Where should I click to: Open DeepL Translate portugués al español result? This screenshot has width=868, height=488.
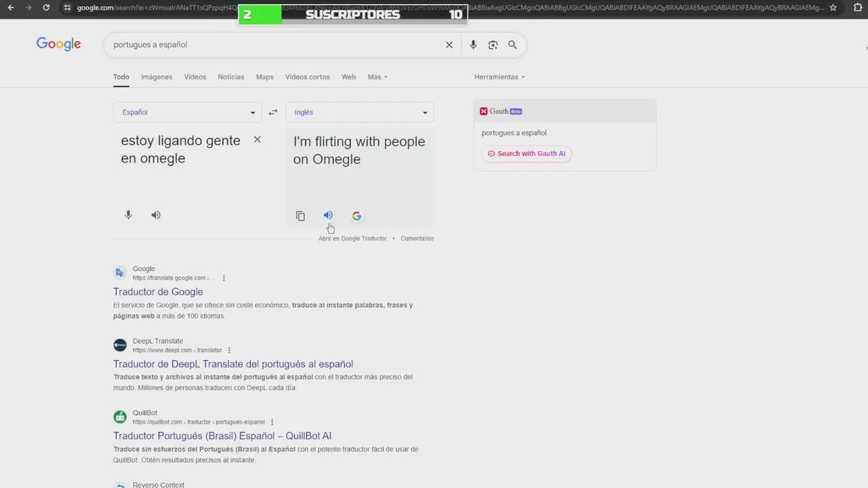233,365
